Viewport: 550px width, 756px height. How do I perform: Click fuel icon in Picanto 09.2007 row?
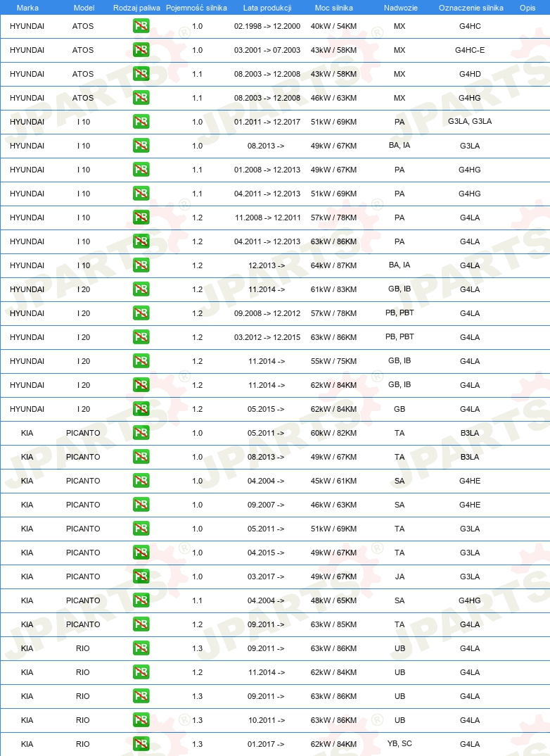pyautogui.click(x=141, y=505)
